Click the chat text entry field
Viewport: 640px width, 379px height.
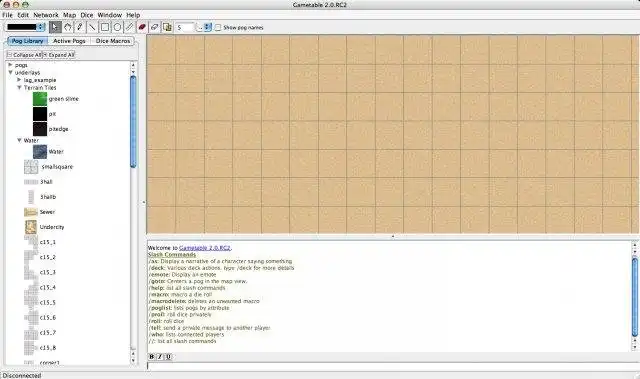[393, 366]
